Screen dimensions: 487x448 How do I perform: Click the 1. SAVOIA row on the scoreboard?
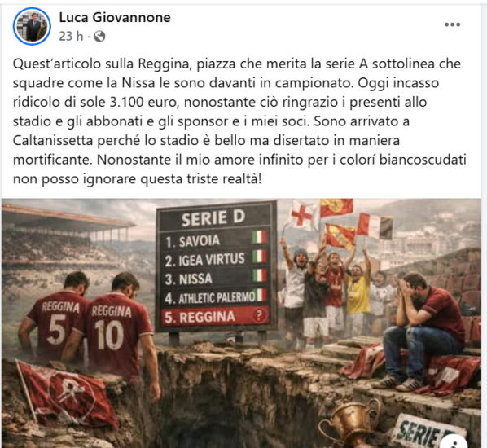(215, 240)
